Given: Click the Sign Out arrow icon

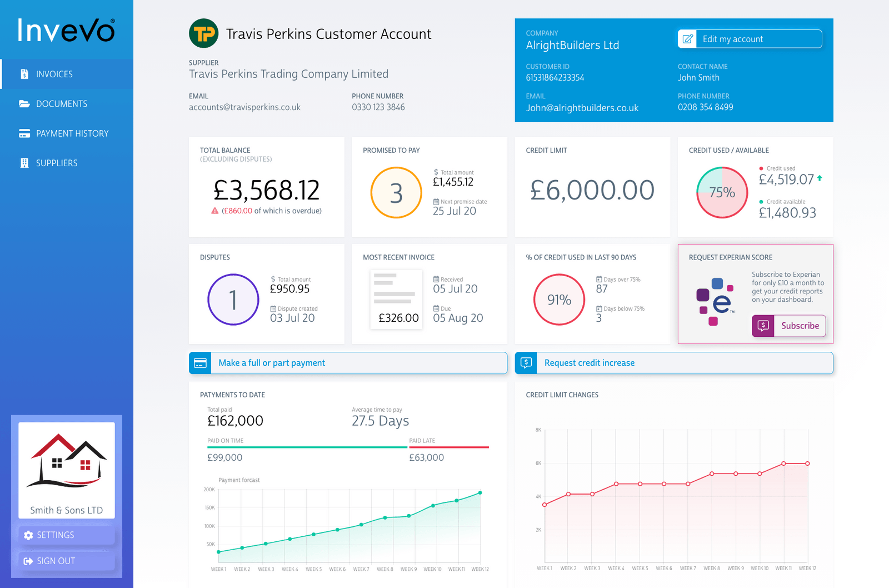Looking at the screenshot, I should click(x=29, y=561).
